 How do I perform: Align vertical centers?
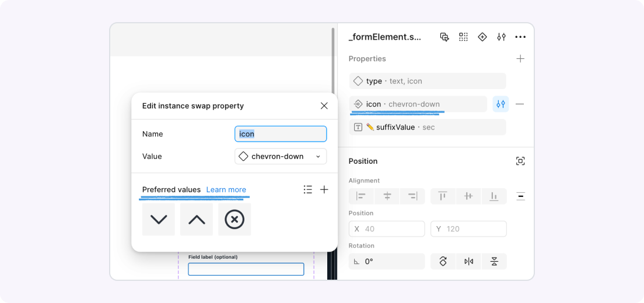click(468, 196)
